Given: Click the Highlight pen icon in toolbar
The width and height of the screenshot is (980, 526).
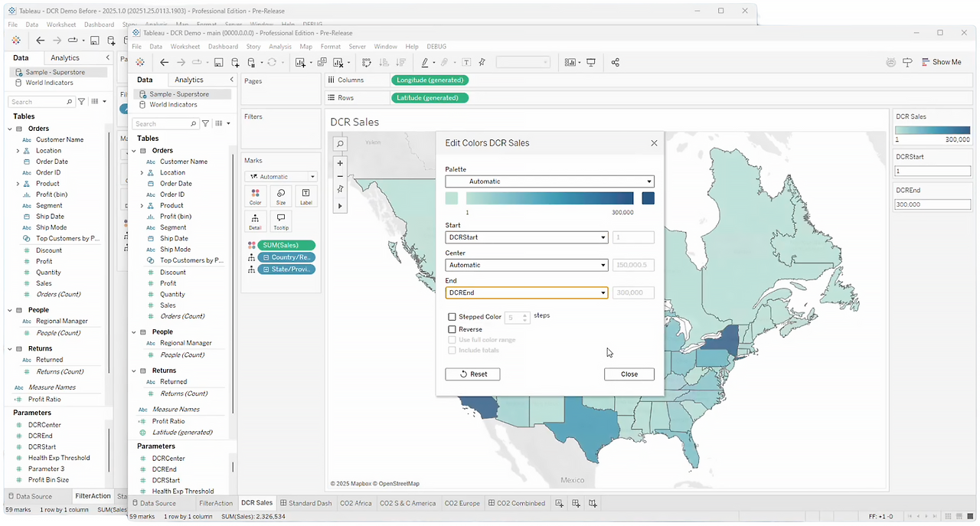Looking at the screenshot, I should pos(425,62).
